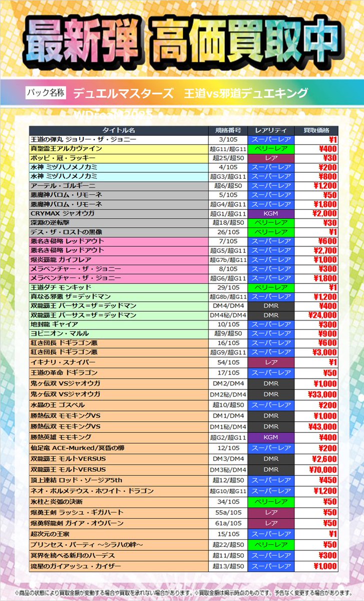
Task: Click spec number DM1/DM4
Action: (x=228, y=416)
